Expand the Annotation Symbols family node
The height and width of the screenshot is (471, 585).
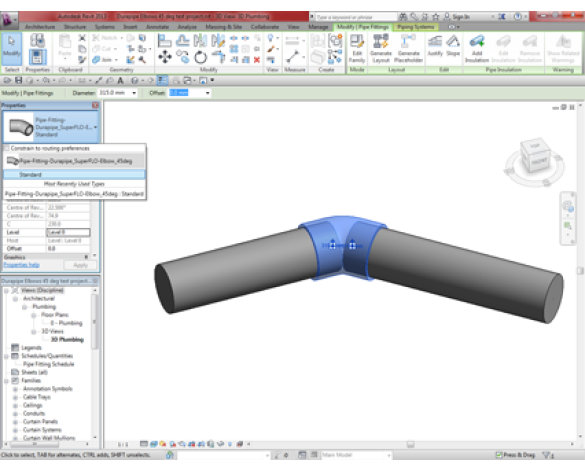point(15,389)
